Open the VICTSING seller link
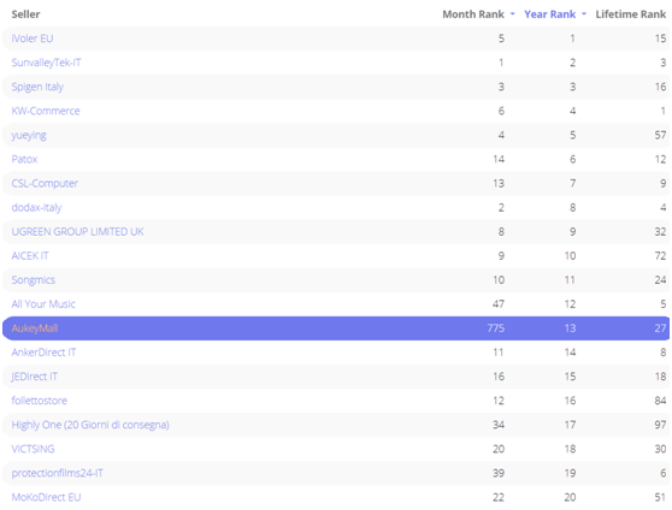Screen dimensions: 672x510 click(33, 449)
